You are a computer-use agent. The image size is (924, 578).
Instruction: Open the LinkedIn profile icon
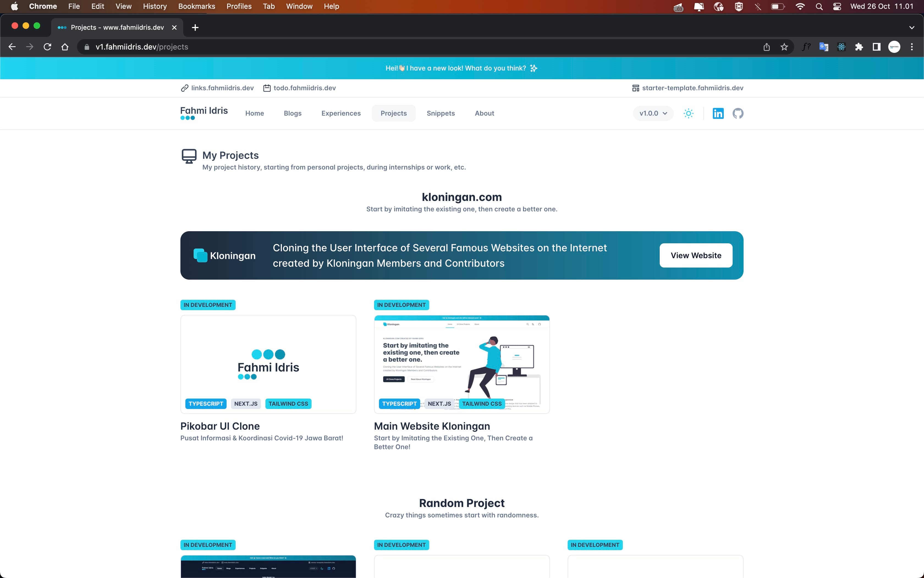coord(718,113)
